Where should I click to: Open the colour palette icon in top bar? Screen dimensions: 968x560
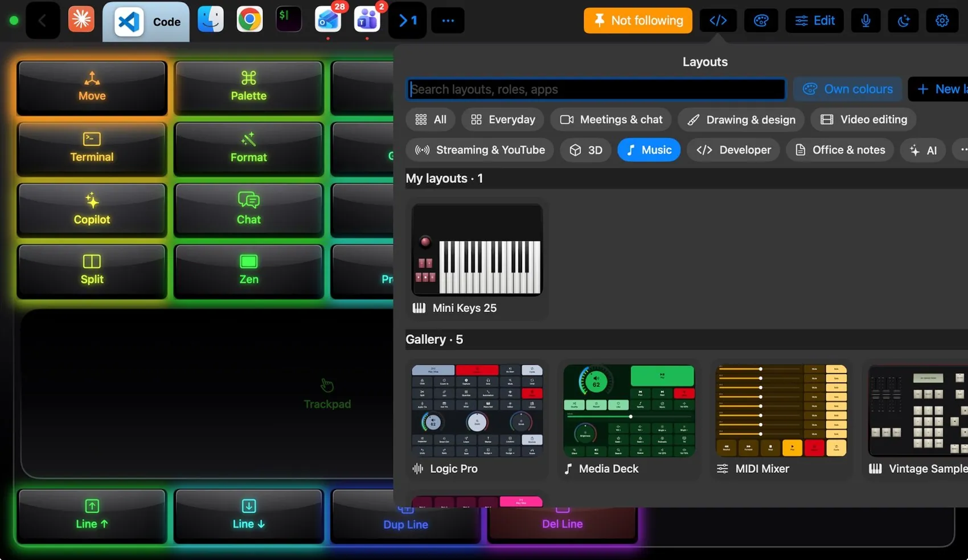[761, 20]
